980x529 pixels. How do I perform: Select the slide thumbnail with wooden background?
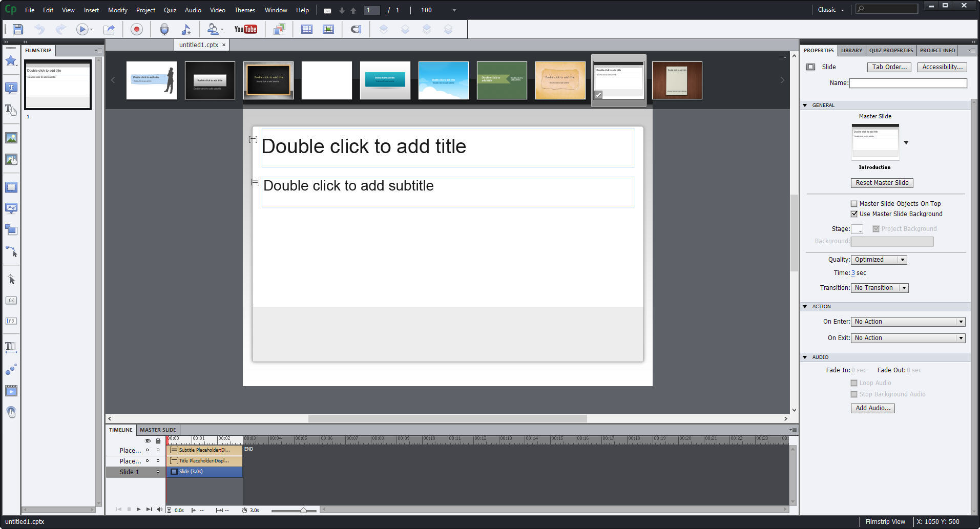tap(677, 80)
